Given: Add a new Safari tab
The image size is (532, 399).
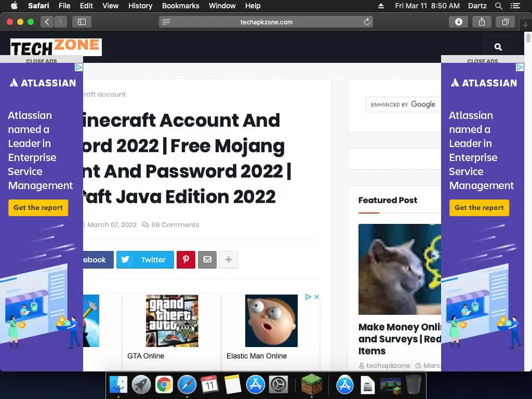Looking at the screenshot, I should tap(525, 25).
